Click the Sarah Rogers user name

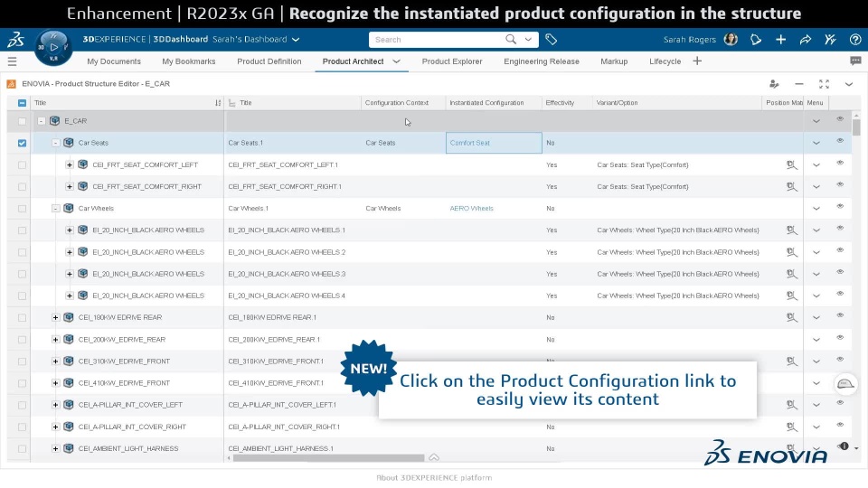689,39
